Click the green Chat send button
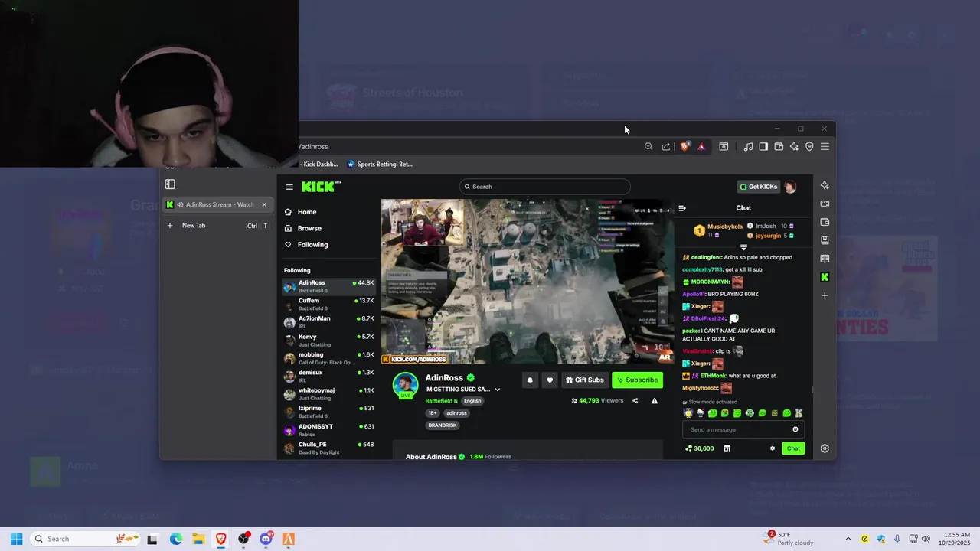The height and width of the screenshot is (551, 980). pos(793,448)
